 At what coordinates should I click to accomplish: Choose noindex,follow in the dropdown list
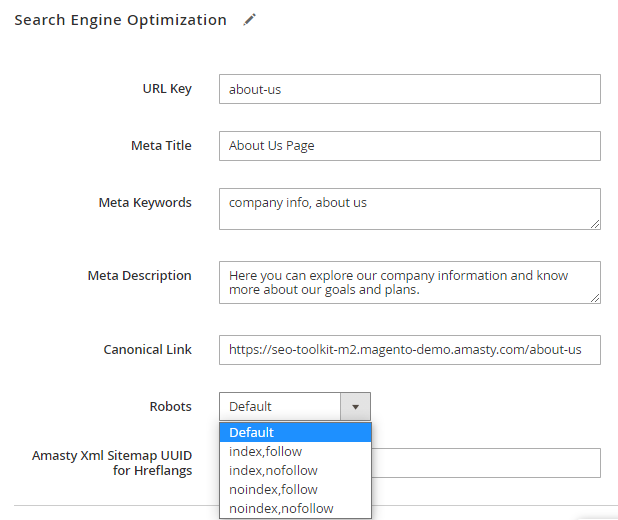tap(295, 490)
